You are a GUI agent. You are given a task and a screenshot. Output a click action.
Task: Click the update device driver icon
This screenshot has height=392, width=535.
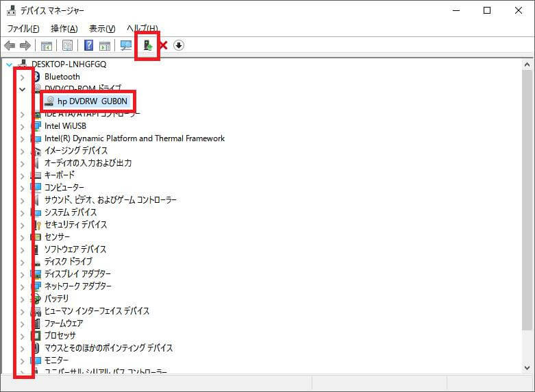(147, 45)
